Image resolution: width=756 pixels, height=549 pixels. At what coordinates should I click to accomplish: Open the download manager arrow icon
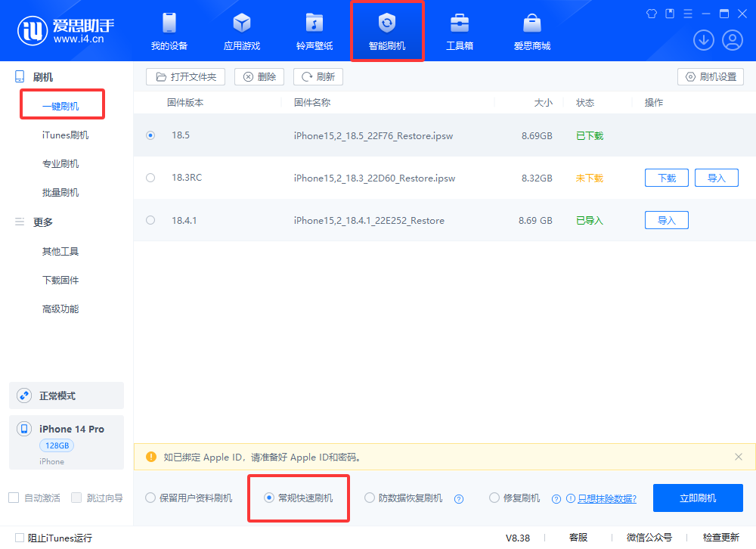(704, 40)
